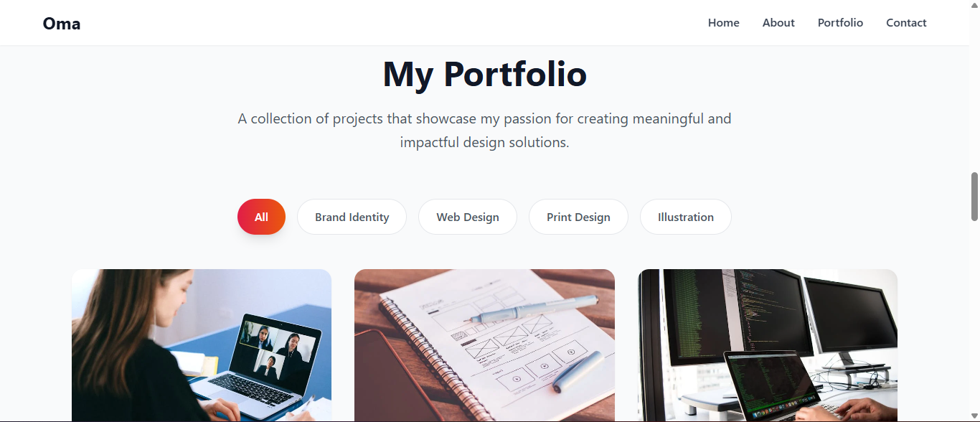The height and width of the screenshot is (422, 980).
Task: Click the My Portfolio heading
Action: [x=484, y=74]
